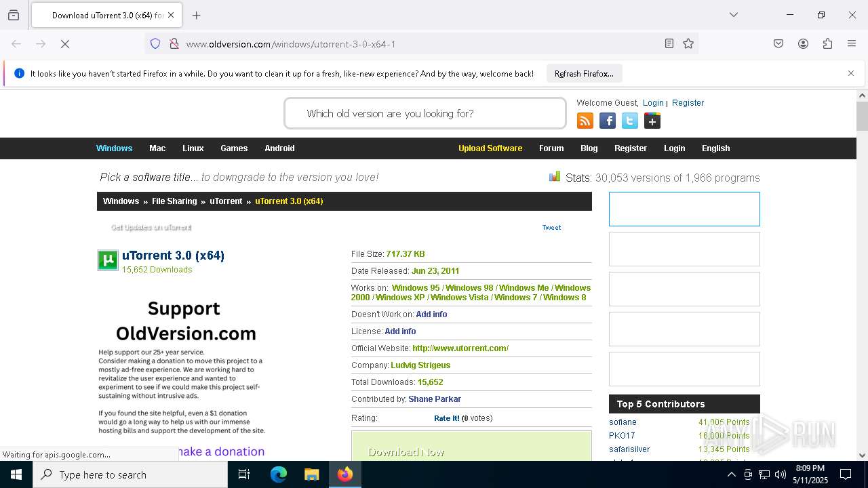Click the address bar URL
868x488 pixels.
291,44
